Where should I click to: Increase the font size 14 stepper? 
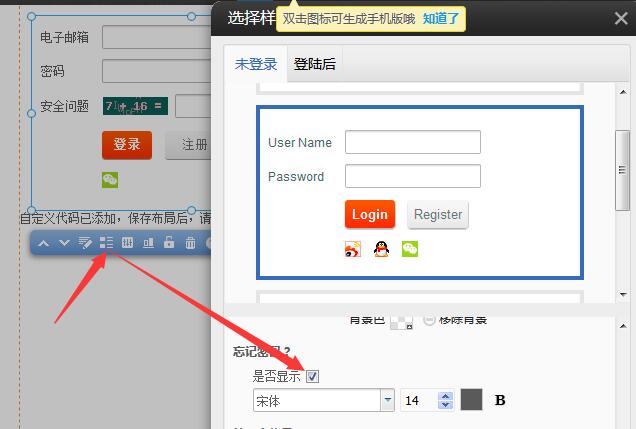[445, 396]
